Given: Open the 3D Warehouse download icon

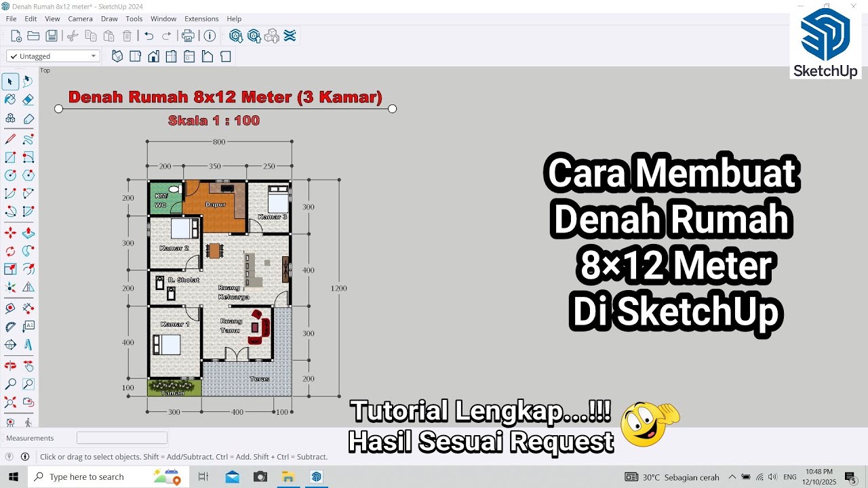Looking at the screenshot, I should tap(236, 36).
